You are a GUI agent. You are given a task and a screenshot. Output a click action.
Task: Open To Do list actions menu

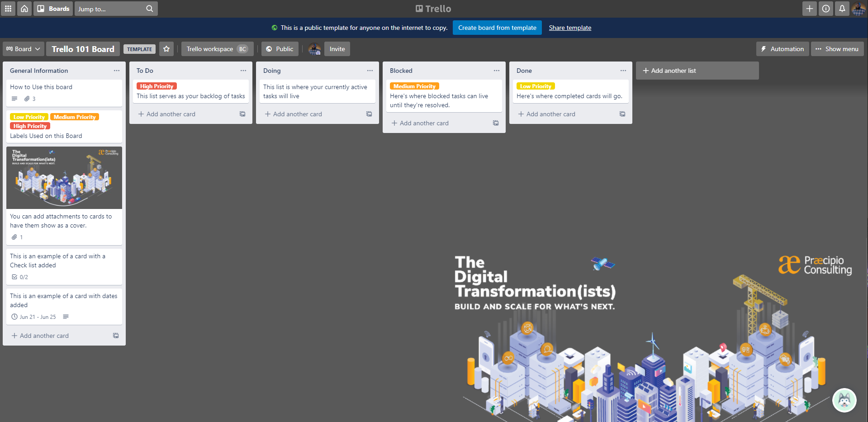click(243, 71)
